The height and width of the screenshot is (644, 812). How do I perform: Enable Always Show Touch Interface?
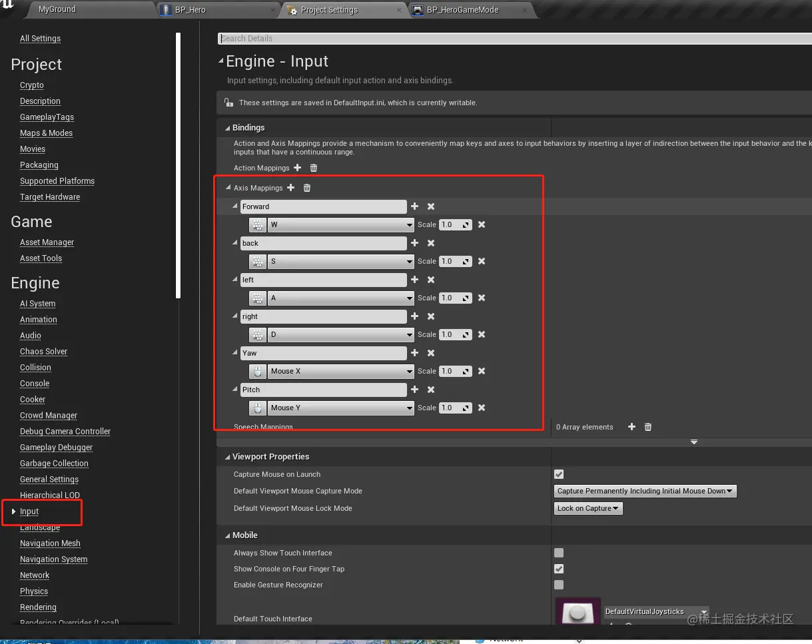(x=559, y=553)
